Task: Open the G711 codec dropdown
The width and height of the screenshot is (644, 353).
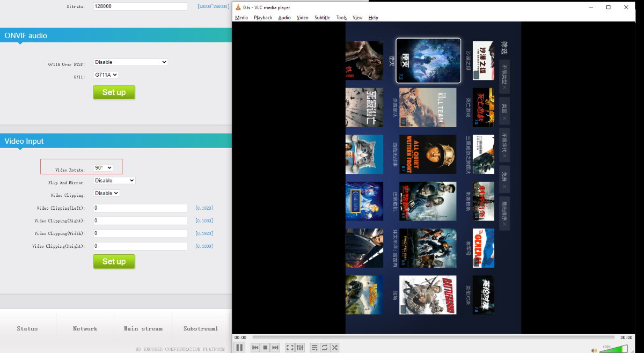Action: (x=106, y=75)
